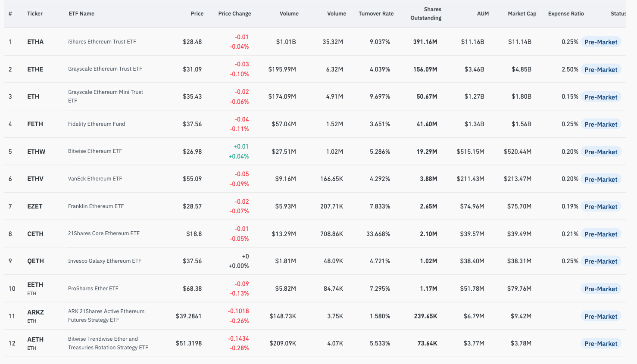
Task: Sort by Shares Outstanding header
Action: click(426, 14)
